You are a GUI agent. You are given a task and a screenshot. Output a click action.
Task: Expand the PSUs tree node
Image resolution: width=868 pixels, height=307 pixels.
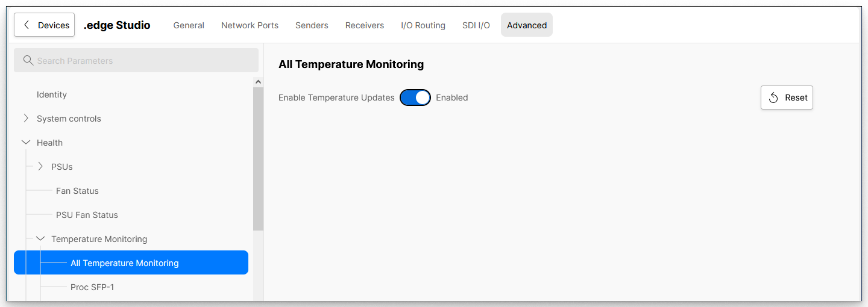40,167
